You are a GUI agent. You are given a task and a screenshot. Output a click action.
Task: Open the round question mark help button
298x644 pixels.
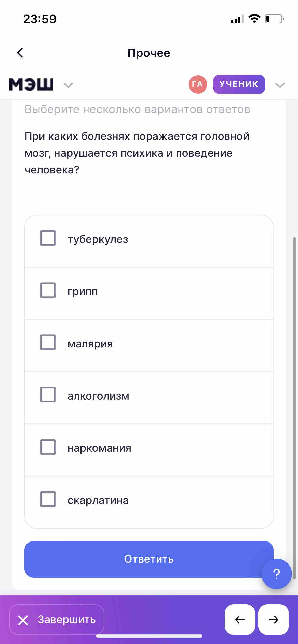[276, 574]
